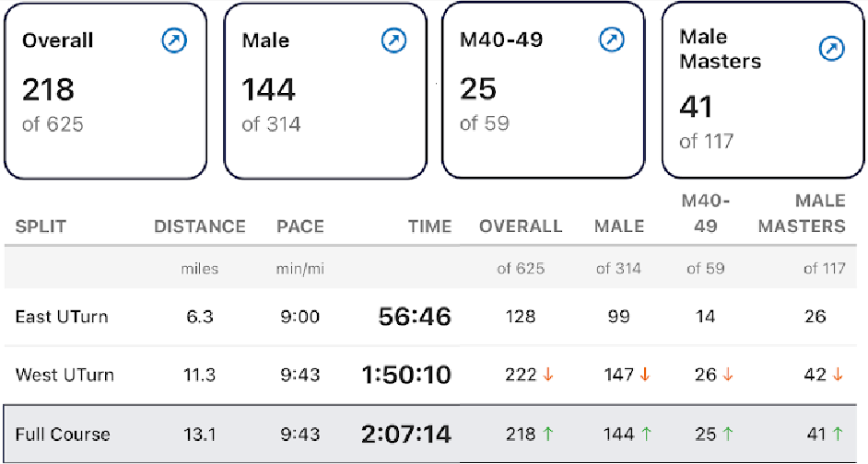Click the DISTANCE column header
The image size is (868, 464).
tap(200, 226)
